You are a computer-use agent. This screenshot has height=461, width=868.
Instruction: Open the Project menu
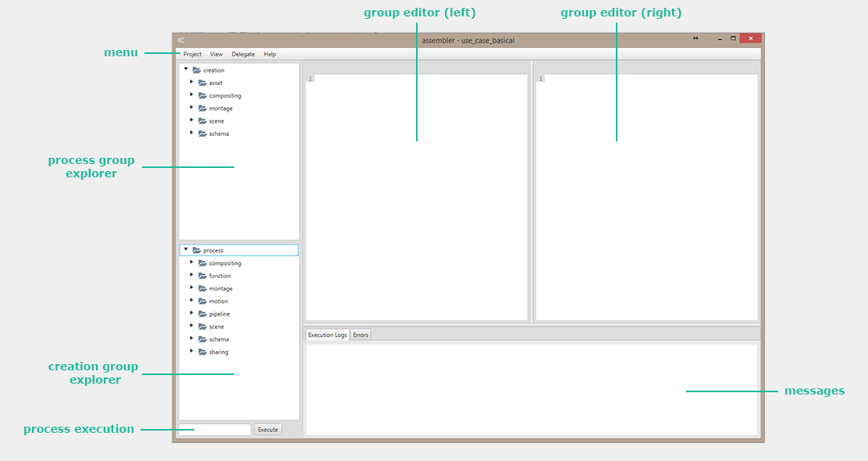[x=192, y=55]
